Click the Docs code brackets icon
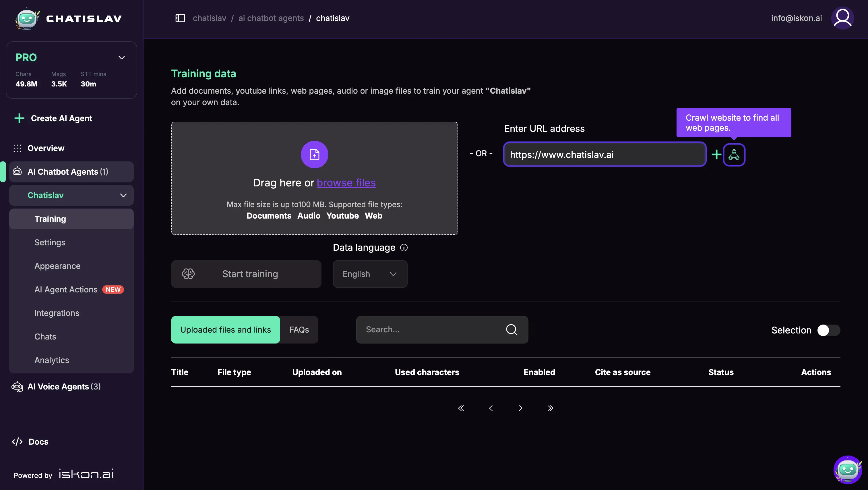Screen dimensions: 868x490 click(x=17, y=442)
